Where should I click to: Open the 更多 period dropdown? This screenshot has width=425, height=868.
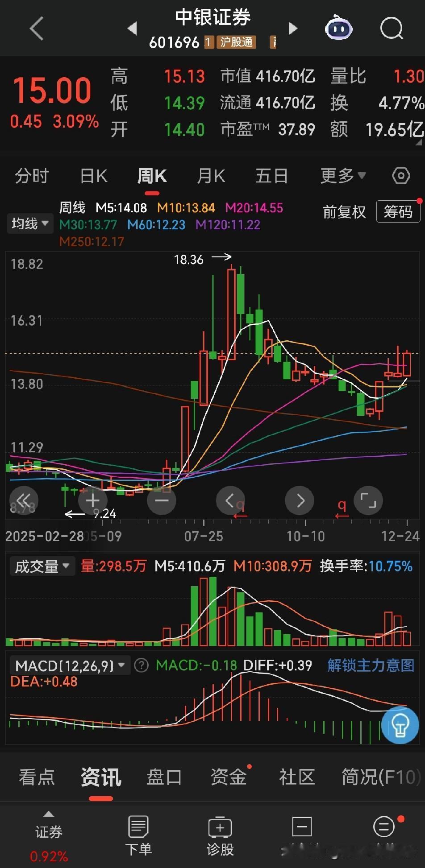343,176
